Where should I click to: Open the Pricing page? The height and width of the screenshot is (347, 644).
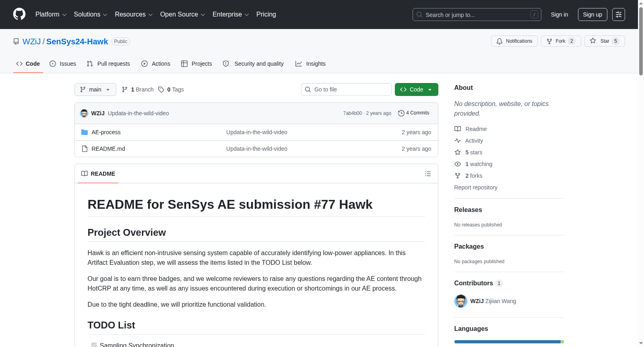click(266, 15)
